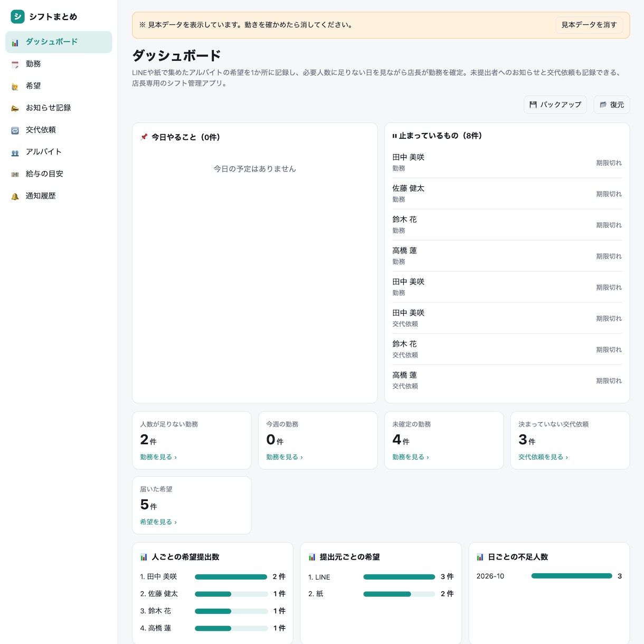The width and height of the screenshot is (644, 644).
Task: Go to the 勤務 page
Action: (59, 64)
